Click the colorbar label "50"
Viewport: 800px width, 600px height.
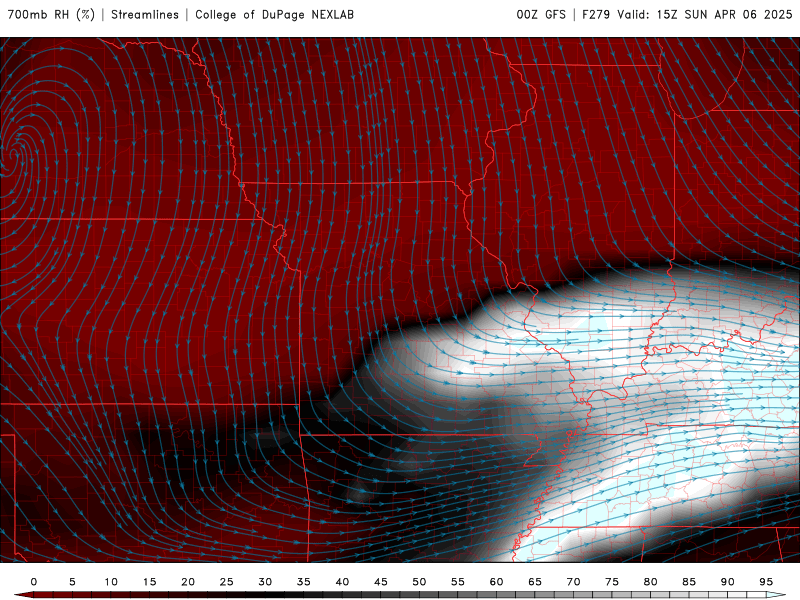point(419,582)
